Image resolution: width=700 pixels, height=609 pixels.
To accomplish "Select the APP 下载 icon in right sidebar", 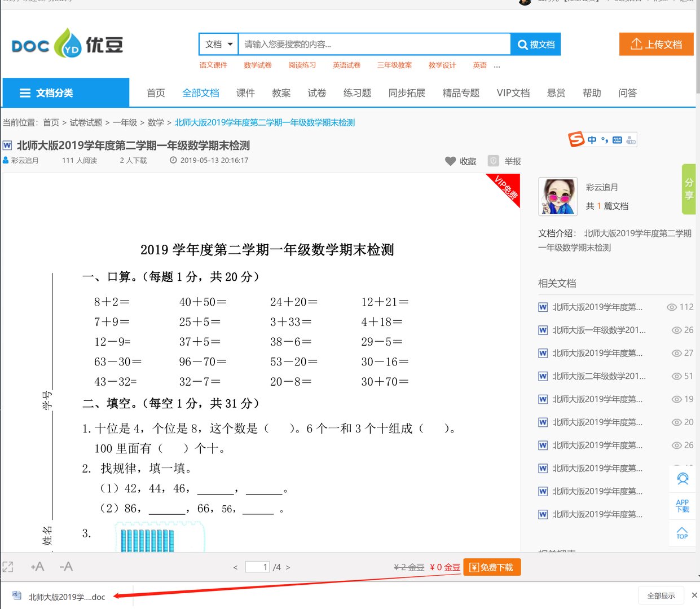I will pyautogui.click(x=683, y=506).
